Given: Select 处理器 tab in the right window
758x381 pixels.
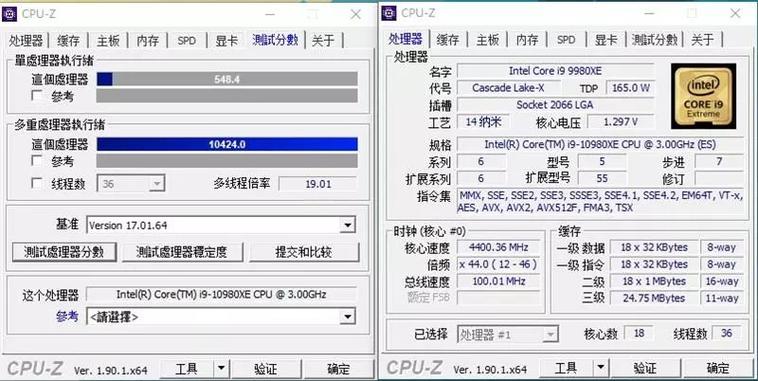Looking at the screenshot, I should point(406,39).
